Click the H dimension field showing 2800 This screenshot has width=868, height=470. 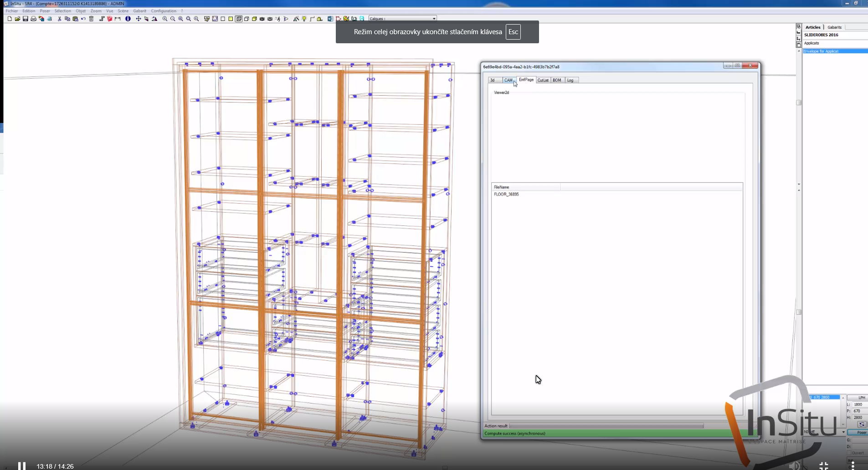point(859,417)
